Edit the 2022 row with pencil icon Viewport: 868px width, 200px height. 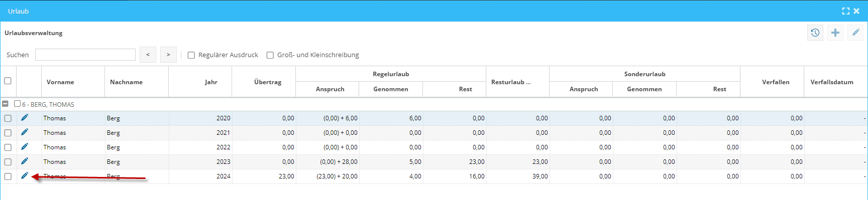24,147
